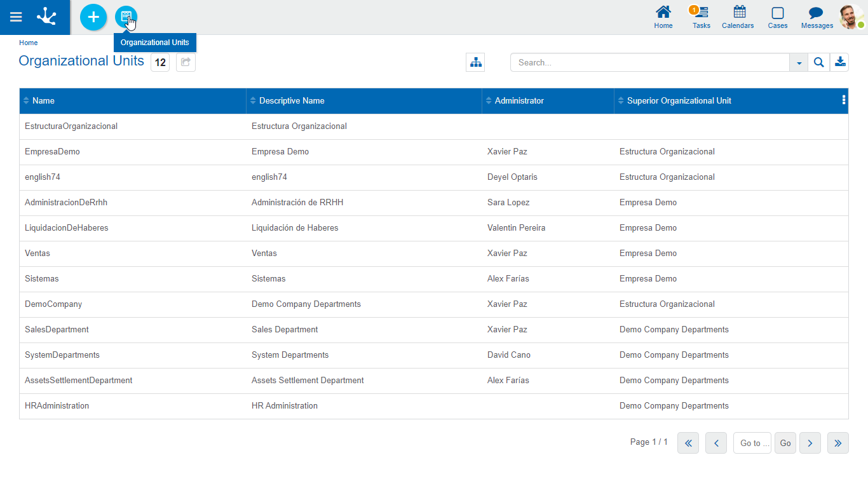Viewport: 868px width, 488px height.
Task: Select the Ventas name cell
Action: (37, 254)
